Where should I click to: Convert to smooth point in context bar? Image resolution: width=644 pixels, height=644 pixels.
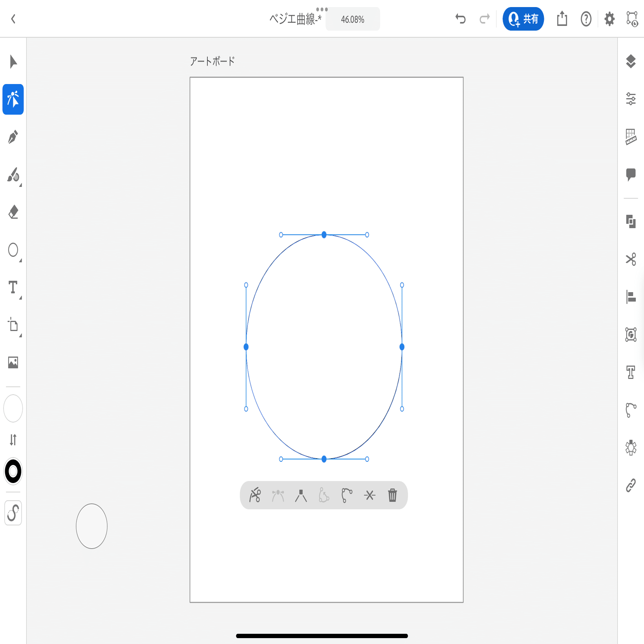pyautogui.click(x=278, y=496)
